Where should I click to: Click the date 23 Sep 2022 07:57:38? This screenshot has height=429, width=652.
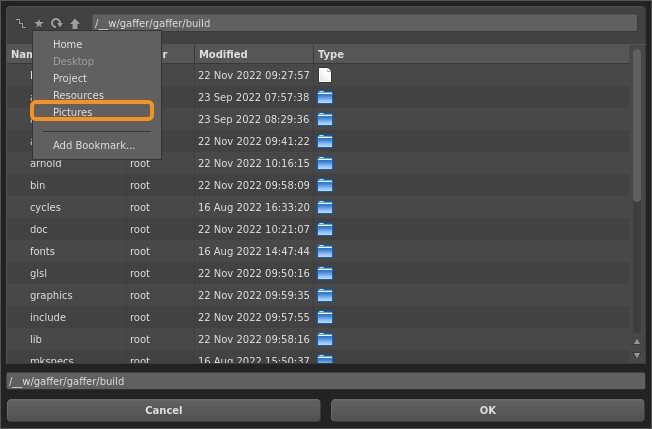(254, 97)
